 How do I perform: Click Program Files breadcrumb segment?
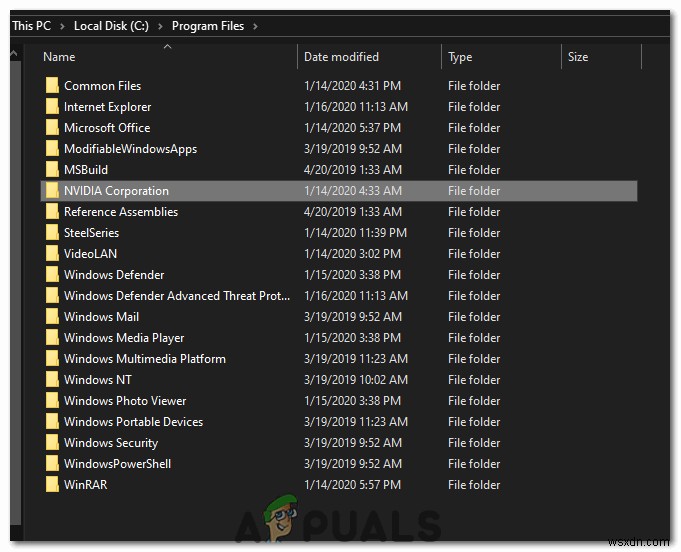[208, 26]
